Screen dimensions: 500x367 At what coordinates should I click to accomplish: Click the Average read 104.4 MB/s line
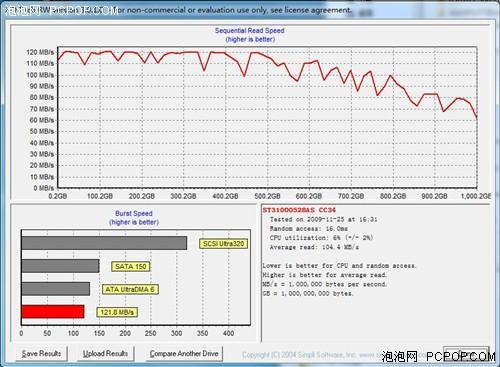[314, 247]
